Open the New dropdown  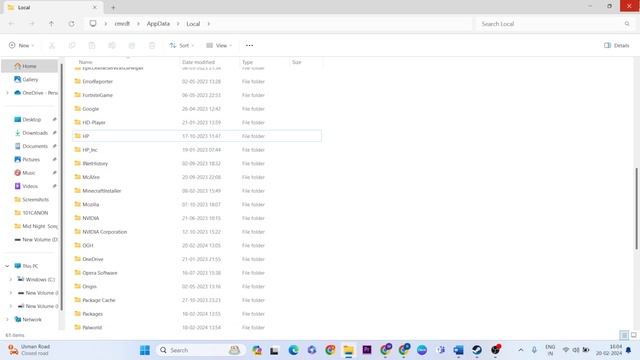(x=21, y=45)
